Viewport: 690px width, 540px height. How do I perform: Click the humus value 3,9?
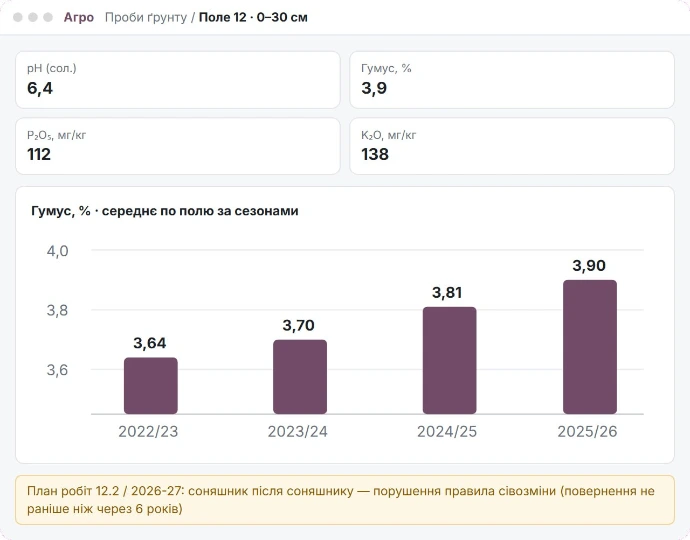click(x=374, y=88)
